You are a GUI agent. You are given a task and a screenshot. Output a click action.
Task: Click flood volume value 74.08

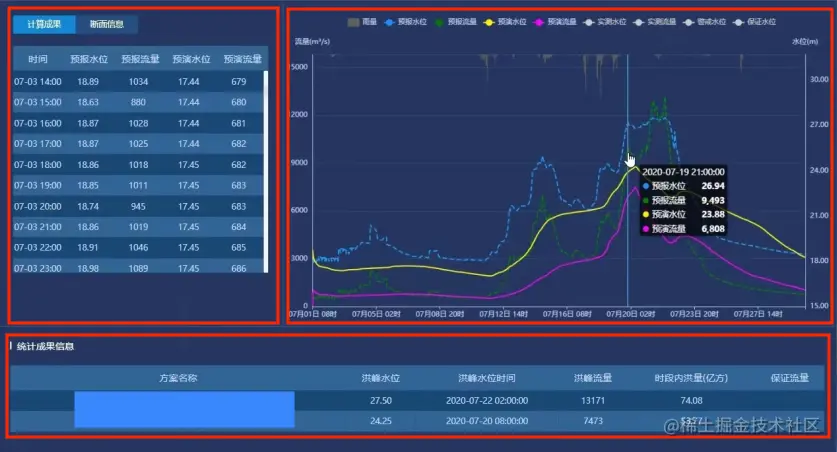(691, 400)
